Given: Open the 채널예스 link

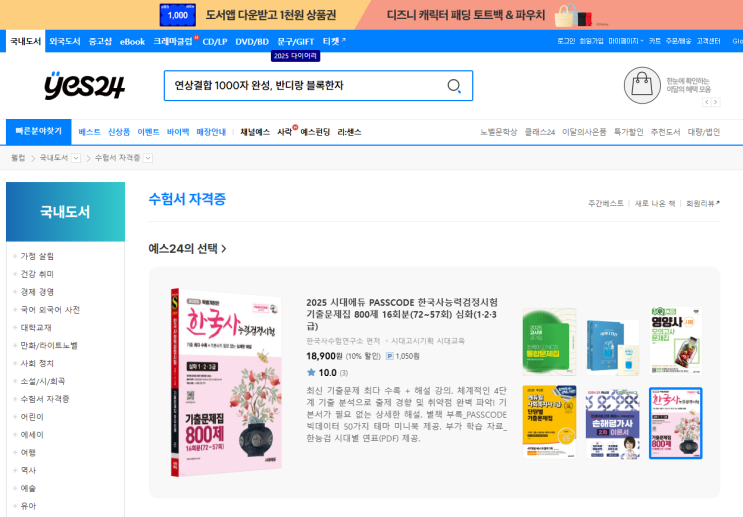Looking at the screenshot, I should pyautogui.click(x=255, y=132).
